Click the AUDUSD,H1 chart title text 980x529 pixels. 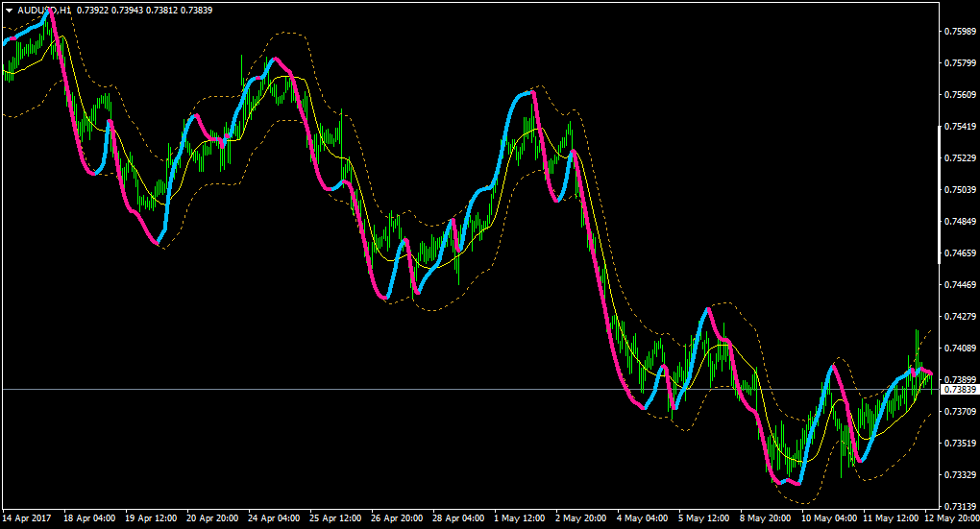[44, 11]
